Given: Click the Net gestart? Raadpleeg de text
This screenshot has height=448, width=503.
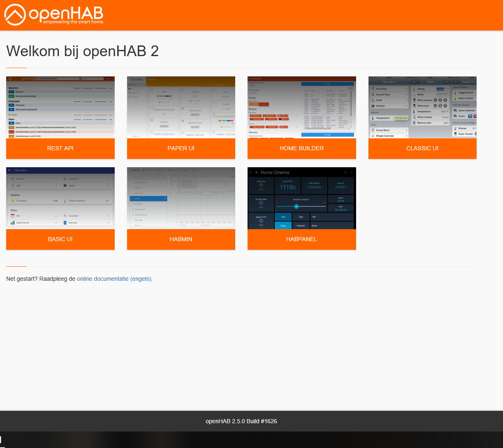Looking at the screenshot, I should tap(41, 279).
